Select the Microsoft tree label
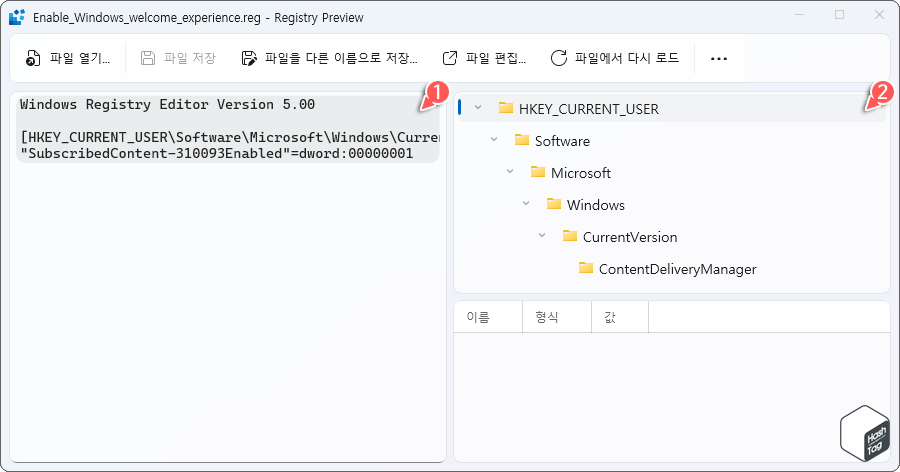The image size is (900, 472). [x=581, y=173]
